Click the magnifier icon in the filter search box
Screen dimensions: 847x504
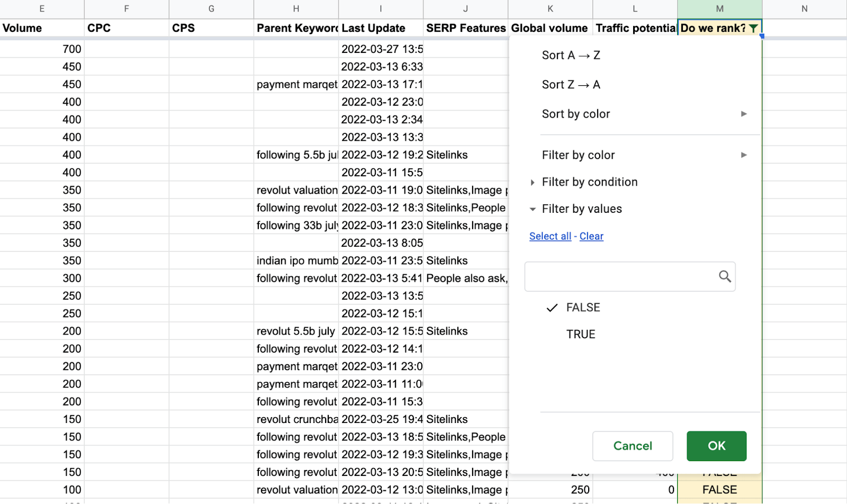tap(724, 276)
